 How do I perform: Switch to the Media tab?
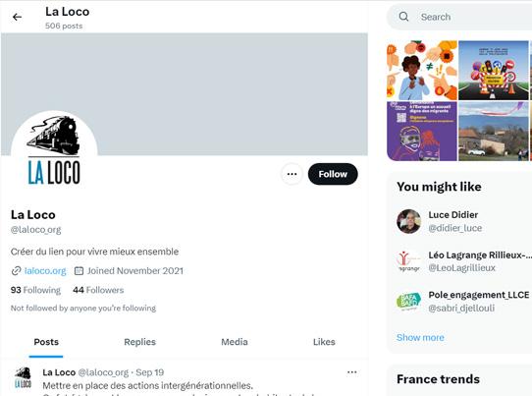tap(235, 342)
